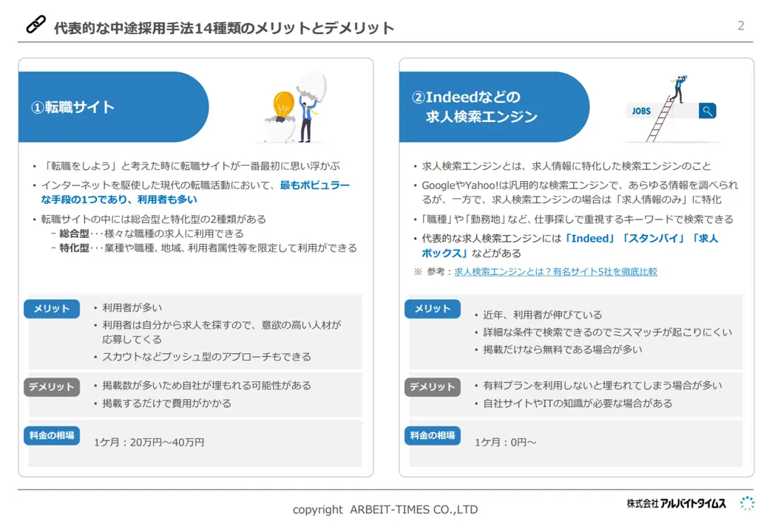This screenshot has height=532, width=772.
Task: Select the メリット badge in the 求人検索エンジン card
Action: 432,309
